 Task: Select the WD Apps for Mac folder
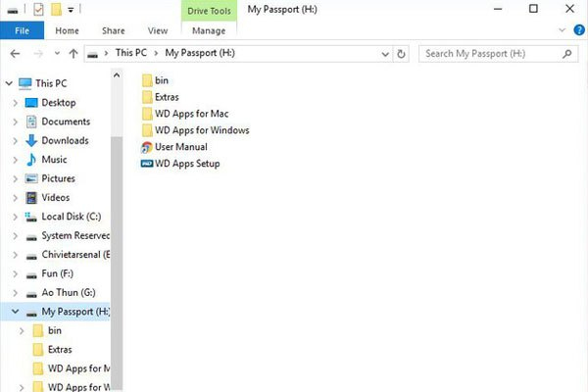(x=192, y=114)
